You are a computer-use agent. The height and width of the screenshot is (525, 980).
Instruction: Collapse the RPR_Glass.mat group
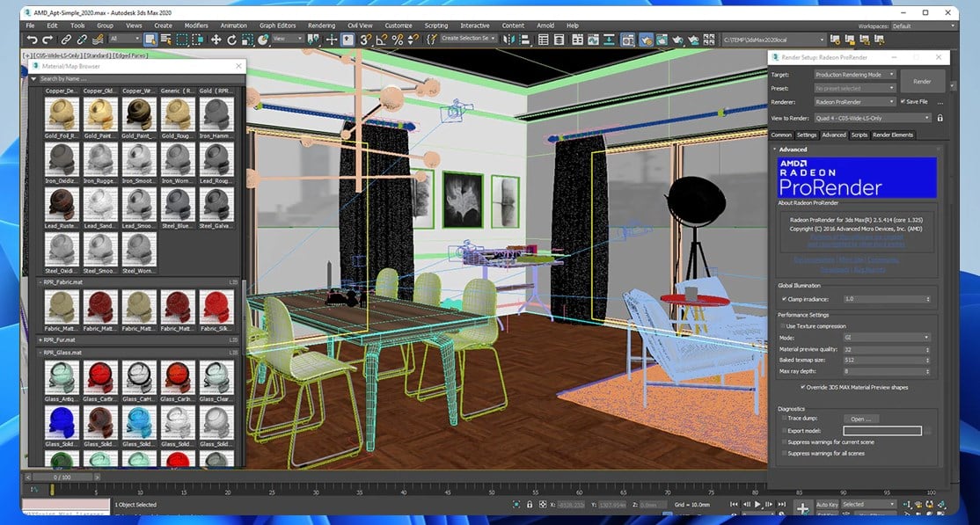[40, 353]
